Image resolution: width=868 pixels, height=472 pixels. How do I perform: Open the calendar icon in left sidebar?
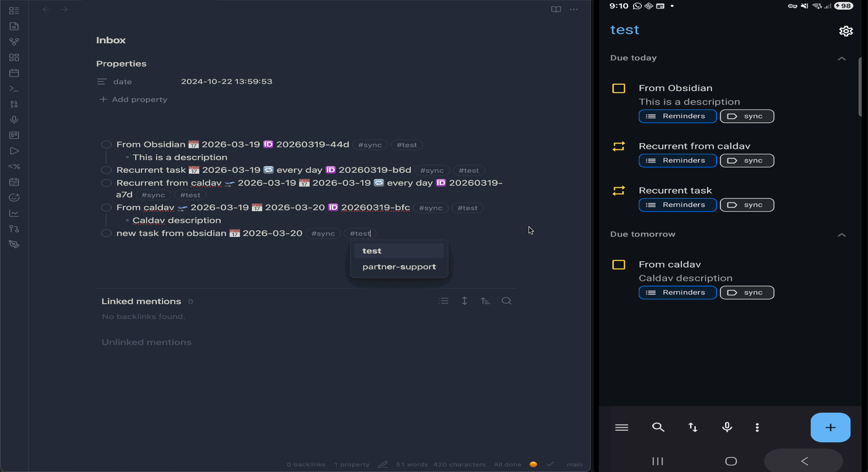[x=14, y=73]
